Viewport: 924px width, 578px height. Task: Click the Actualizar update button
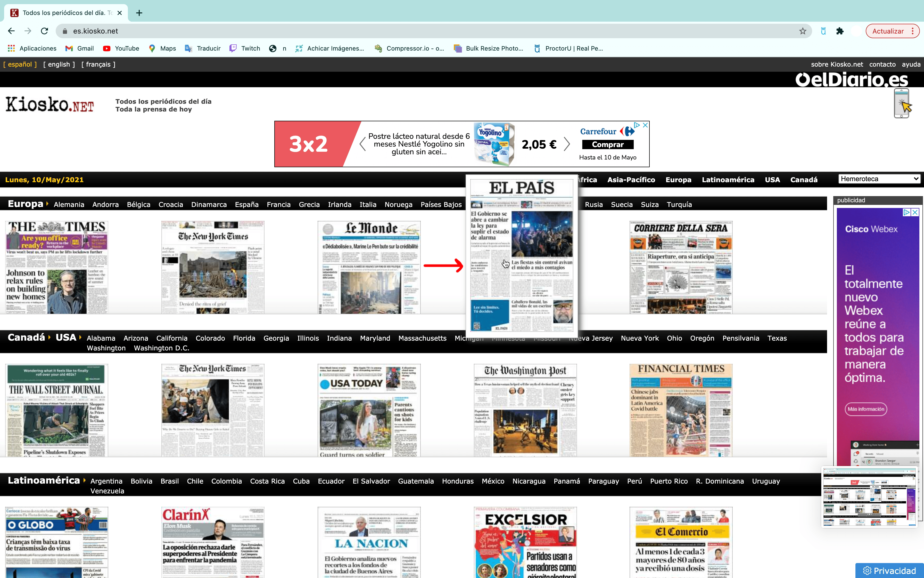tap(888, 31)
